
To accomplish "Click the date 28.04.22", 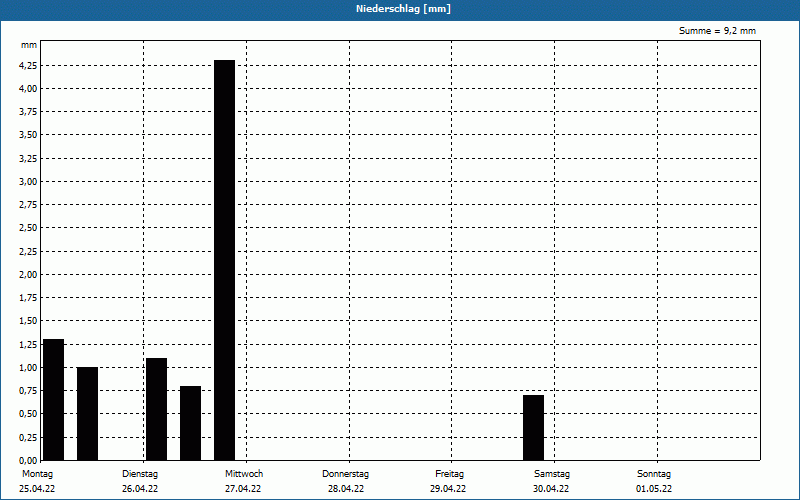I will [346, 489].
